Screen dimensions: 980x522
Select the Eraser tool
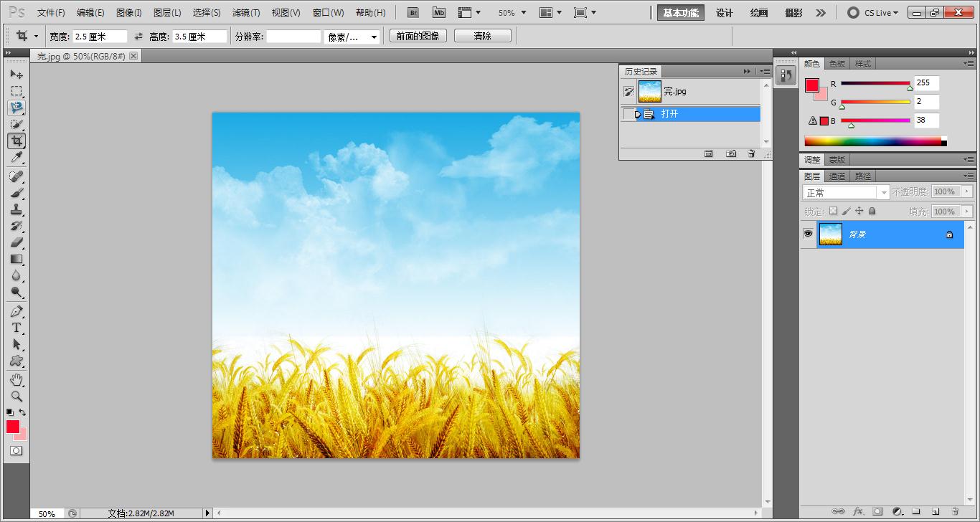[17, 242]
